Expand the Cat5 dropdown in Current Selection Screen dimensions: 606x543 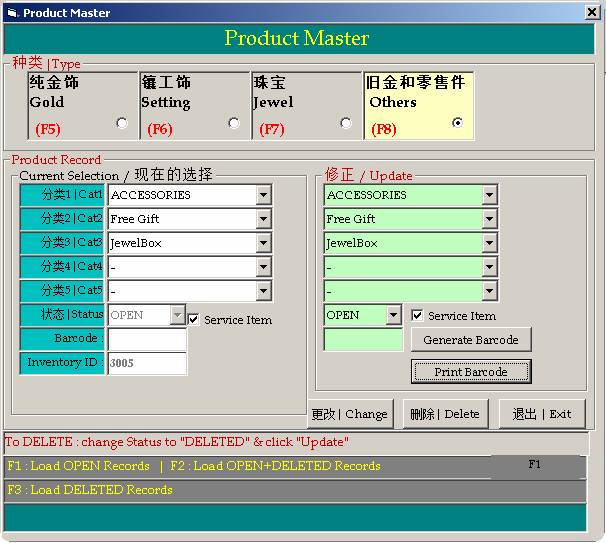coord(263,291)
